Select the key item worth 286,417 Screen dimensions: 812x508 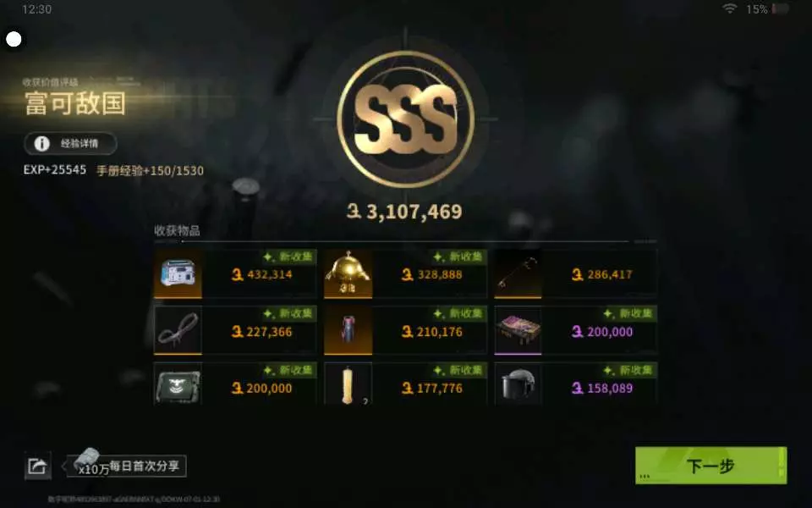(575, 273)
